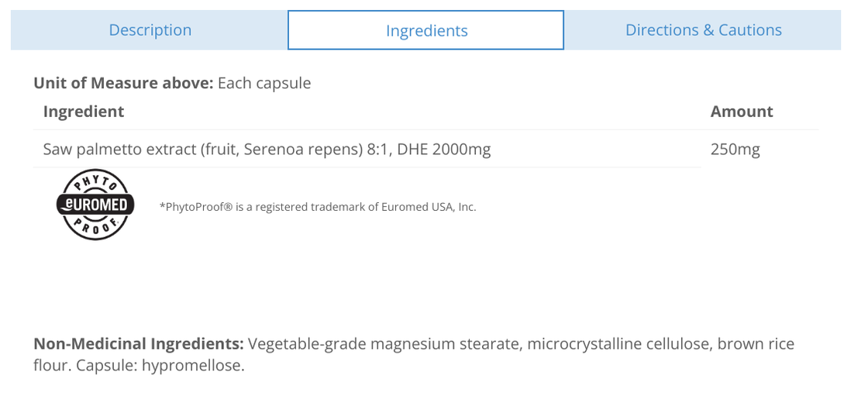This screenshot has height=403, width=868.
Task: Click the Saw palmetto extract text
Action: [120, 149]
